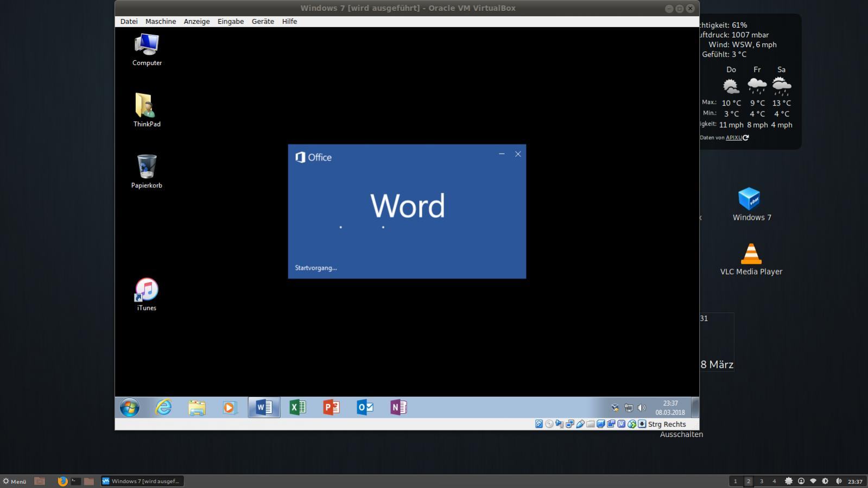This screenshot has width=868, height=488.
Task: Open the Datei menu in VirtualBox
Action: pyautogui.click(x=129, y=21)
